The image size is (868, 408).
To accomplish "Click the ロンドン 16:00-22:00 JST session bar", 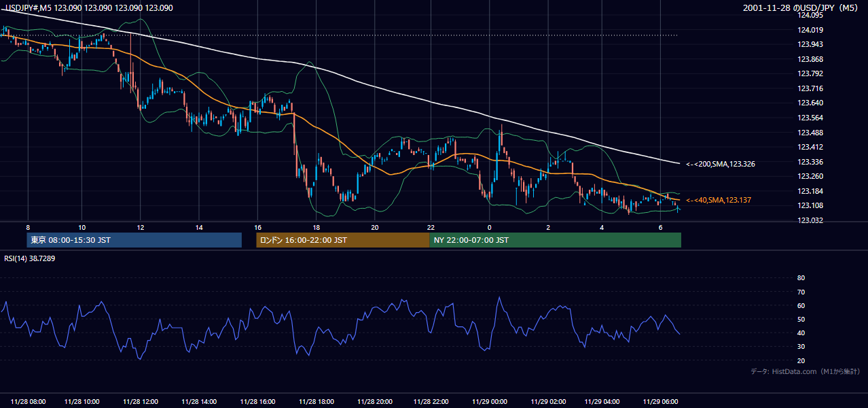I will [x=342, y=240].
